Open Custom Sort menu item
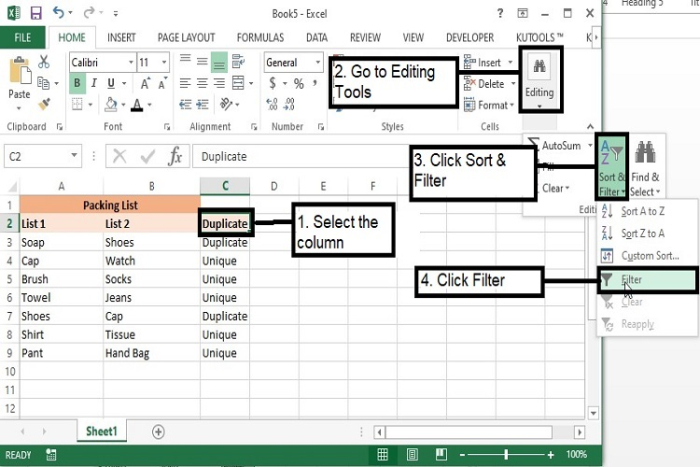 coord(647,255)
